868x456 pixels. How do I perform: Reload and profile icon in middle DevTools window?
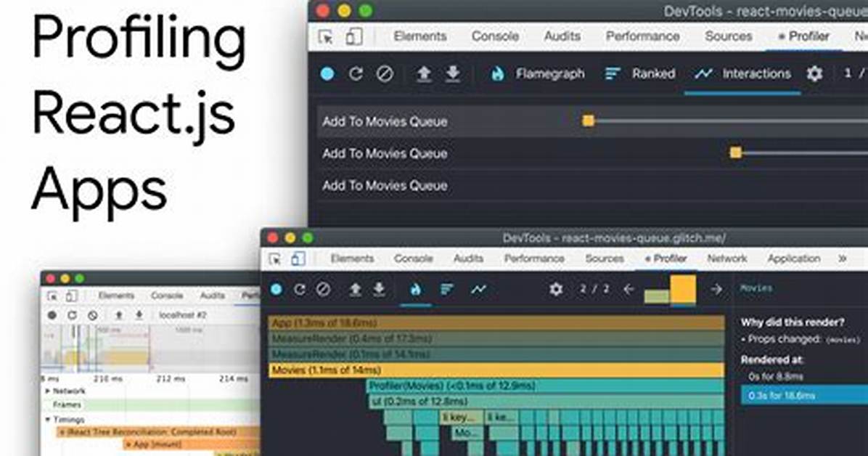(x=300, y=289)
